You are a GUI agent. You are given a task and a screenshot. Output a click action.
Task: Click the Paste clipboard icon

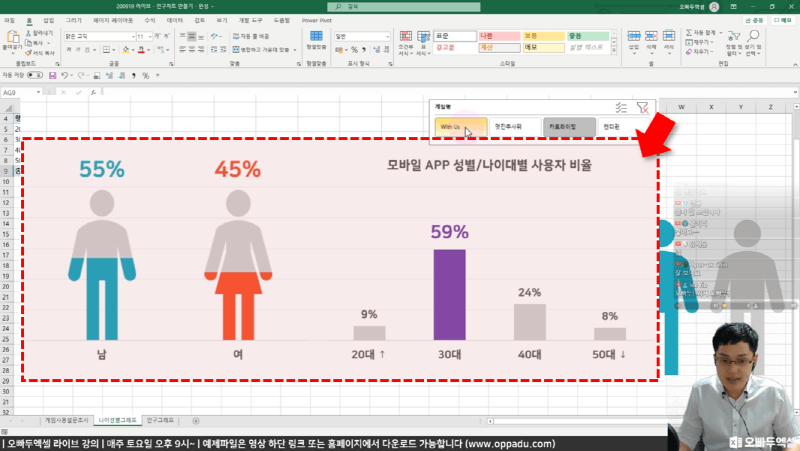12,38
